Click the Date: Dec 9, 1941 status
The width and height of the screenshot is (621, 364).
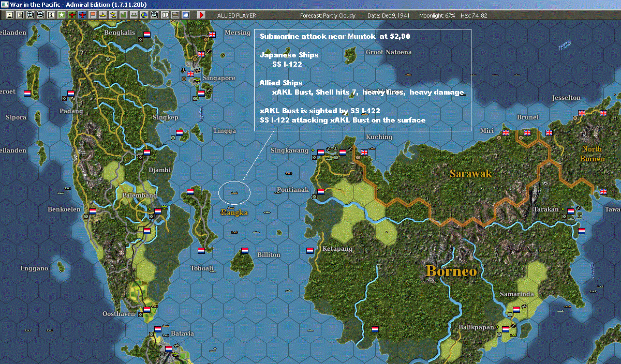point(389,16)
